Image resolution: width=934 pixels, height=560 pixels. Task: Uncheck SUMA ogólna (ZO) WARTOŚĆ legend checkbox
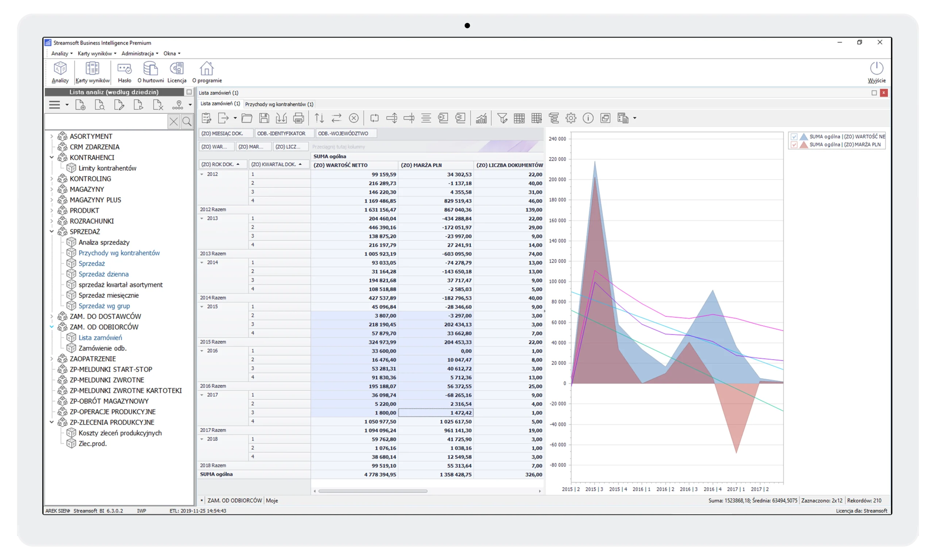coord(794,136)
